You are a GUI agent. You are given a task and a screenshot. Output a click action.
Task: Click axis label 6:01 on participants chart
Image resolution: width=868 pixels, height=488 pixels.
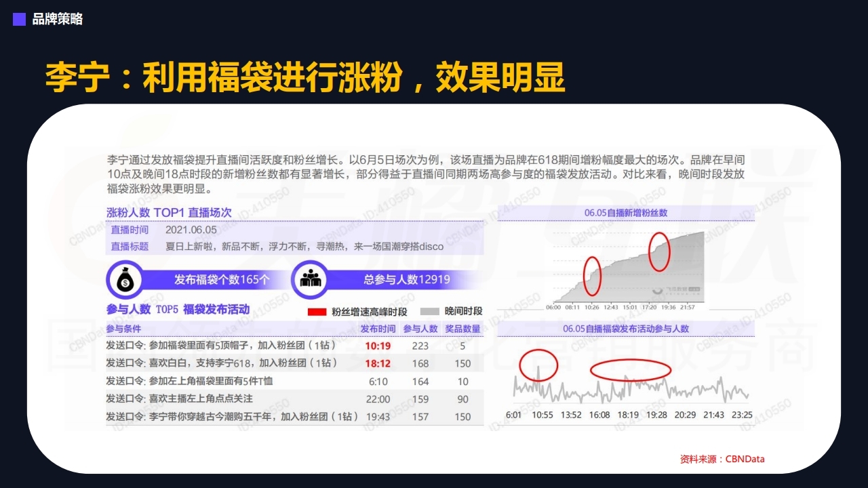click(514, 415)
